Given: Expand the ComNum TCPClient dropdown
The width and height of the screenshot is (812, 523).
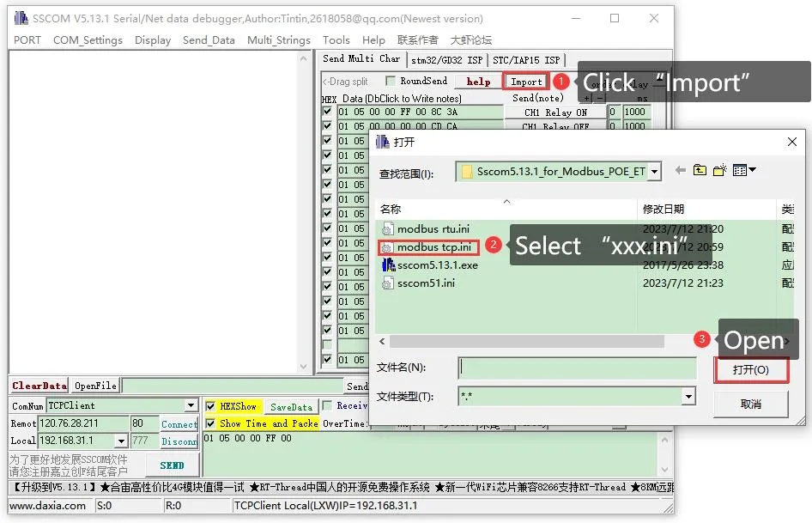Looking at the screenshot, I should [191, 405].
